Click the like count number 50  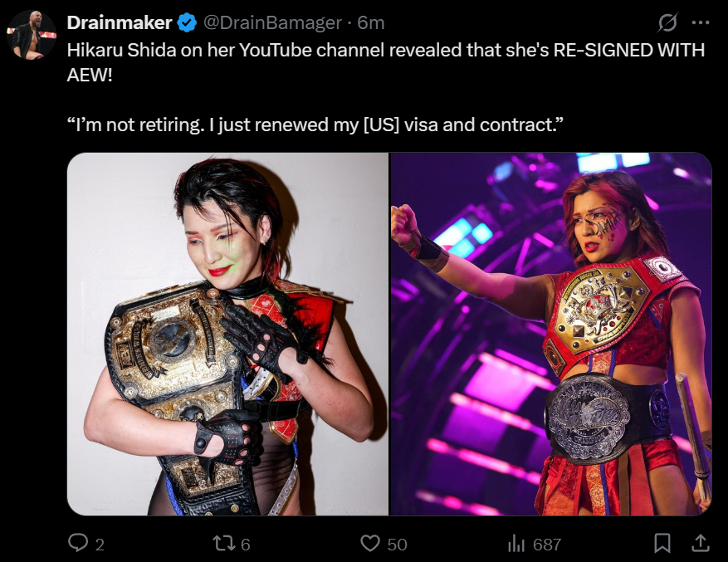coord(397,545)
